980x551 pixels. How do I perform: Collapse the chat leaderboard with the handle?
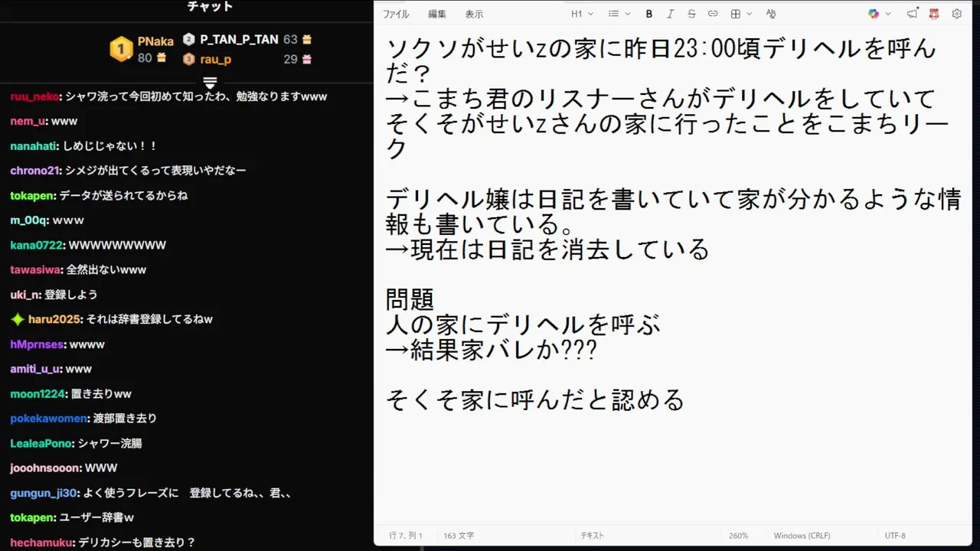pos(211,82)
